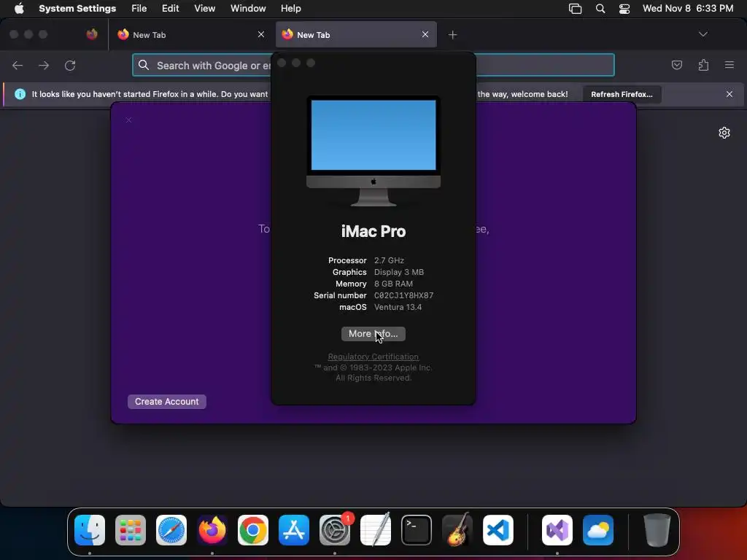
Task: Open the Regulatory Certification link
Action: click(373, 357)
